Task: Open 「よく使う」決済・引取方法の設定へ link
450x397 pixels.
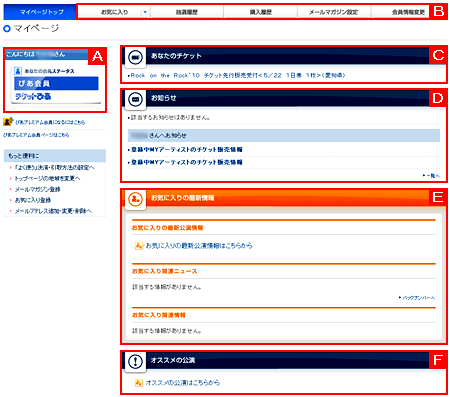Action: [x=54, y=168]
